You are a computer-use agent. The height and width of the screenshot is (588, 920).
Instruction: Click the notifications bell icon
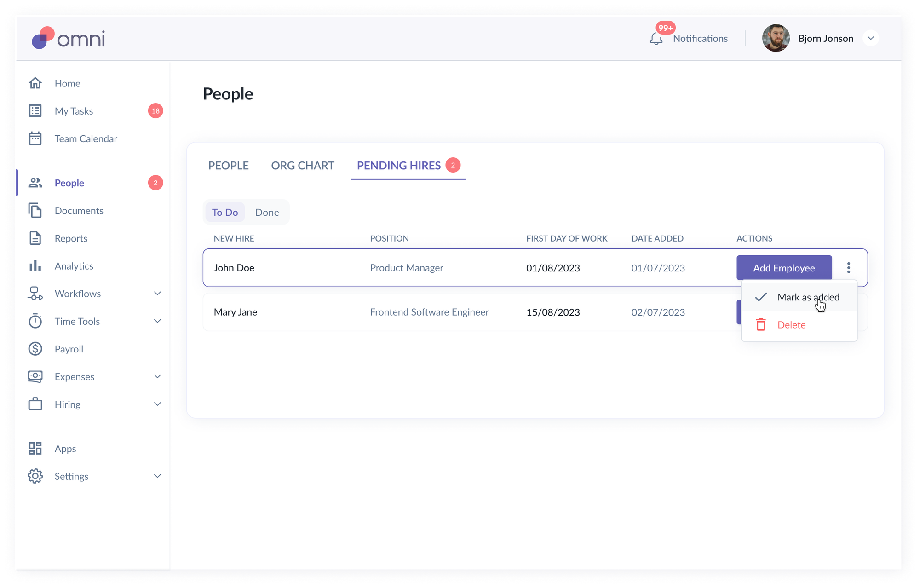(656, 39)
